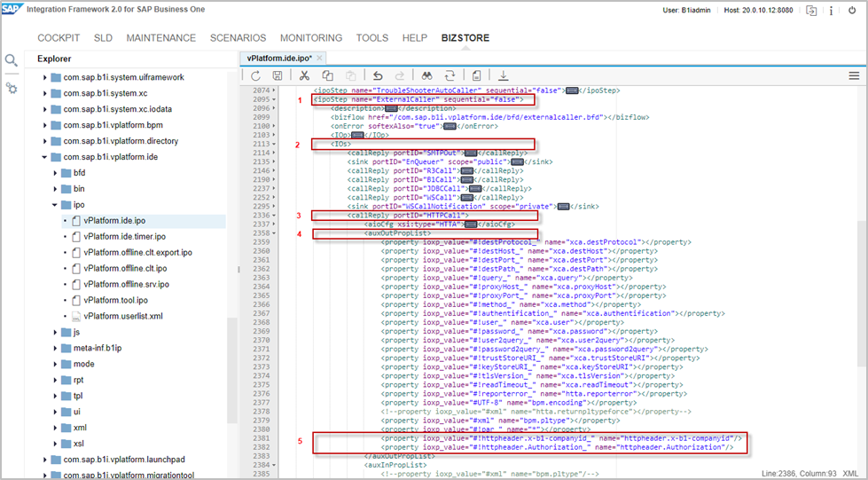This screenshot has width=868, height=480.
Task: Collapse the ipo folder in Explorer
Action: pos(55,205)
